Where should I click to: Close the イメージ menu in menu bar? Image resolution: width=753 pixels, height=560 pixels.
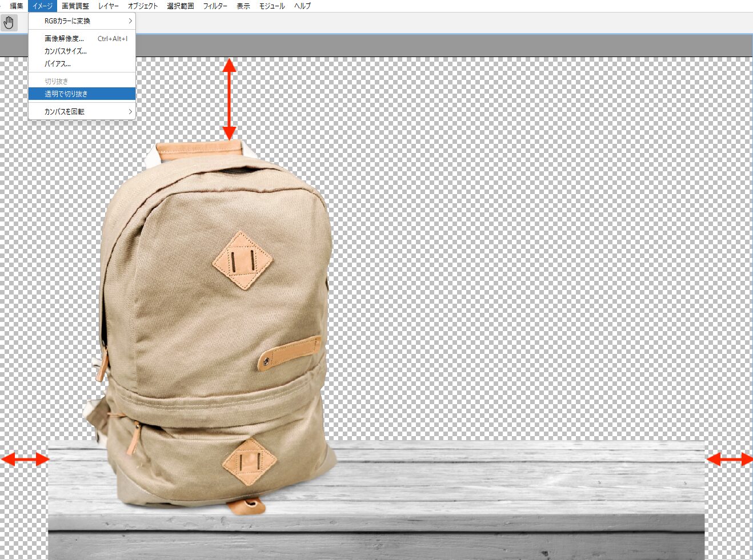(x=42, y=6)
